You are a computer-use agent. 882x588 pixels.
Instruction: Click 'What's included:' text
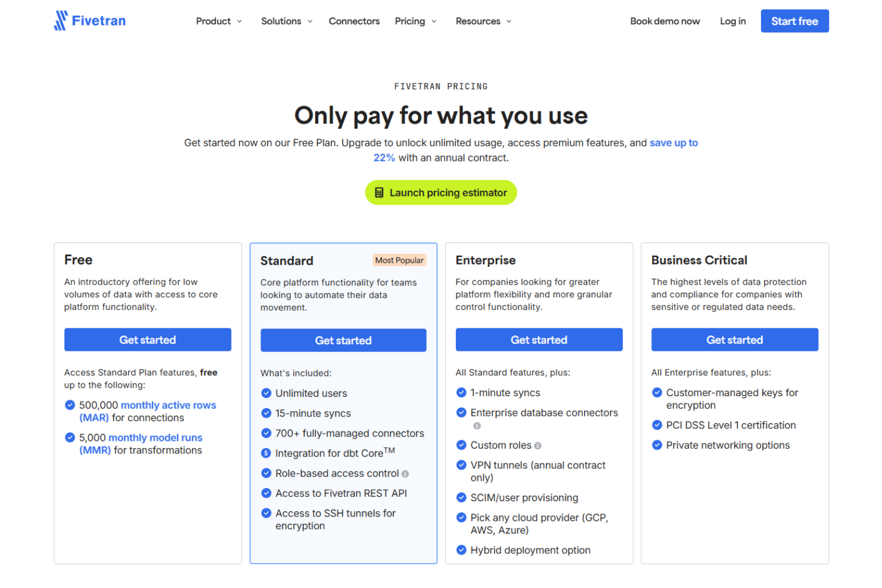coord(296,373)
